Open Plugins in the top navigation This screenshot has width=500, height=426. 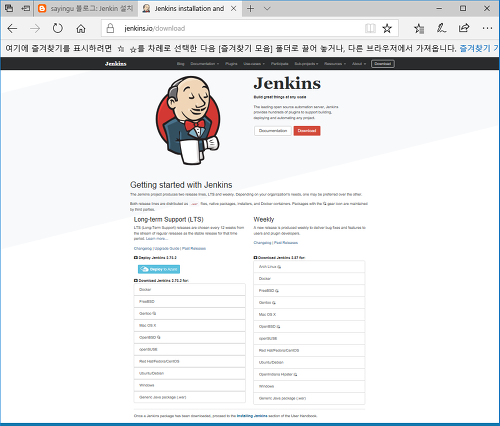click(231, 64)
